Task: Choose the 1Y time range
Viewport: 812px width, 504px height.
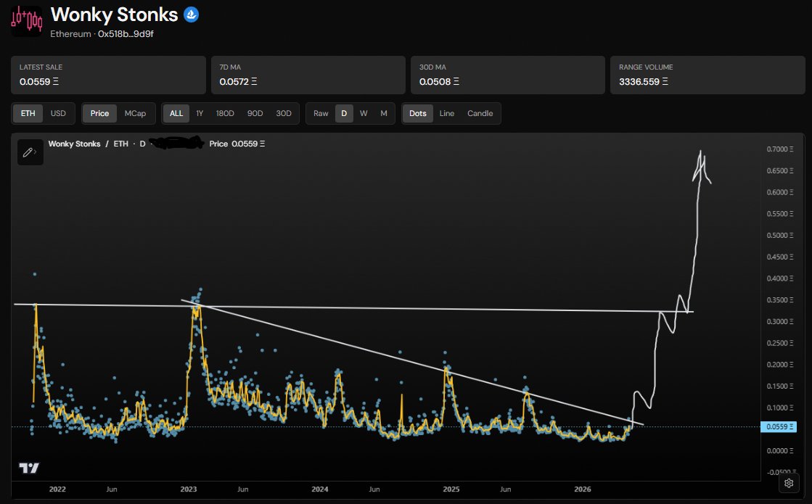Action: (x=200, y=113)
